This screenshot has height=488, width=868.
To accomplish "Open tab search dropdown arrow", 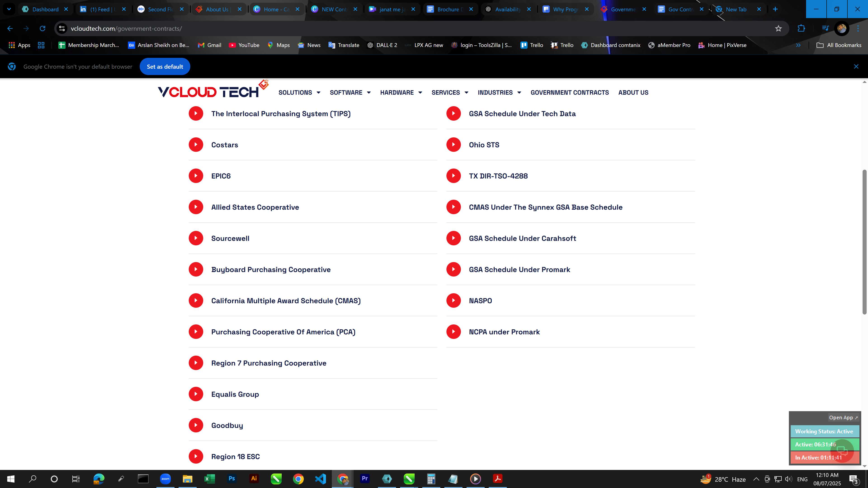I will pos(9,9).
